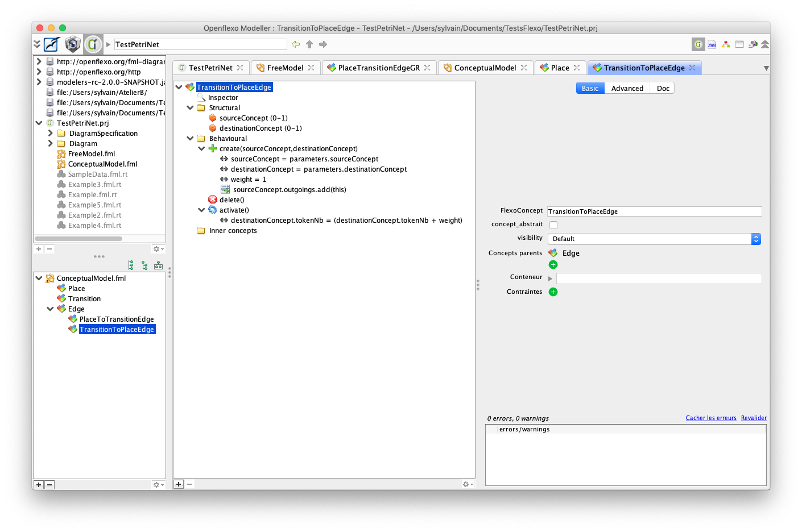This screenshot has height=532, width=802.
Task: Click the delete() red cross behaviour icon
Action: pos(213,200)
